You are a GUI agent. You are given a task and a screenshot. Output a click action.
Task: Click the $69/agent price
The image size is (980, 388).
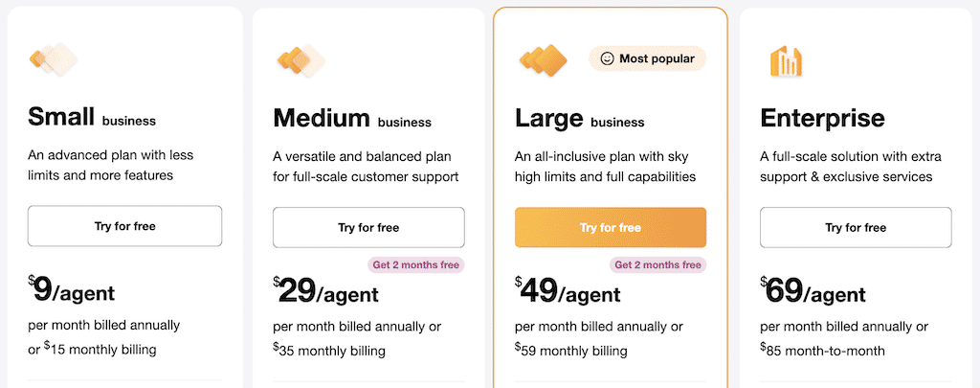tap(813, 292)
